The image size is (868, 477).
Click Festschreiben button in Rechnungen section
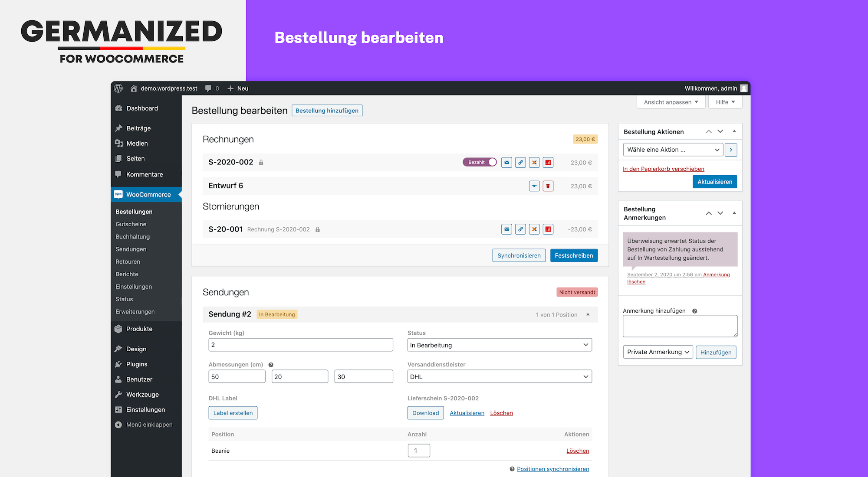pos(574,255)
